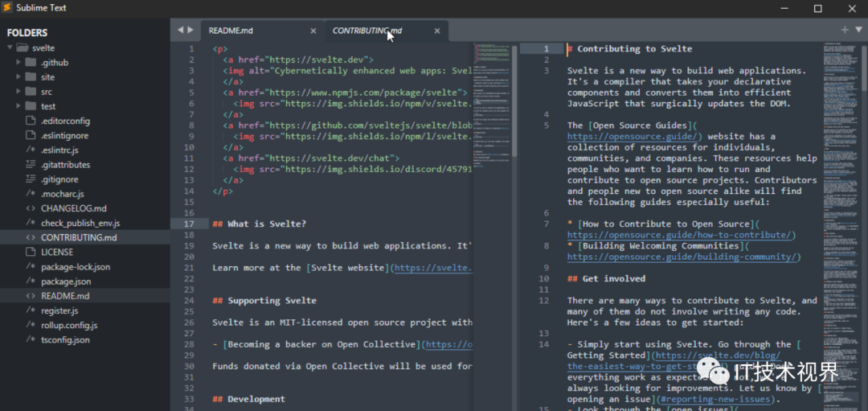
Task: Click the LICENSE file icon
Action: [31, 252]
